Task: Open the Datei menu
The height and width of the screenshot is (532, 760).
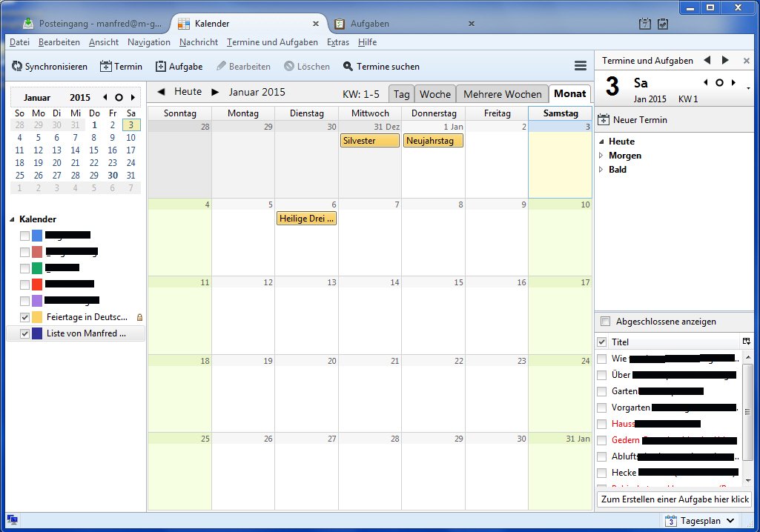Action: tap(19, 42)
